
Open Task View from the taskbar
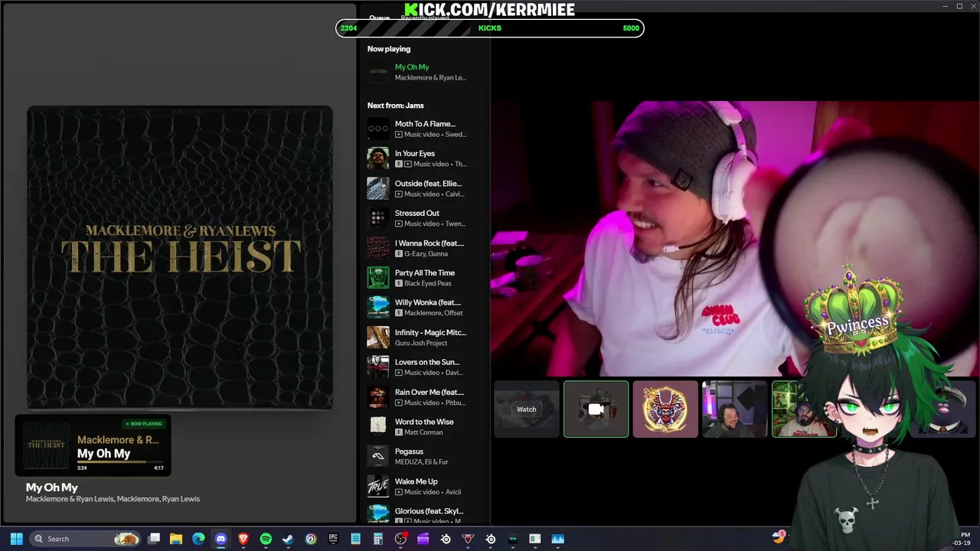pyautogui.click(x=154, y=539)
